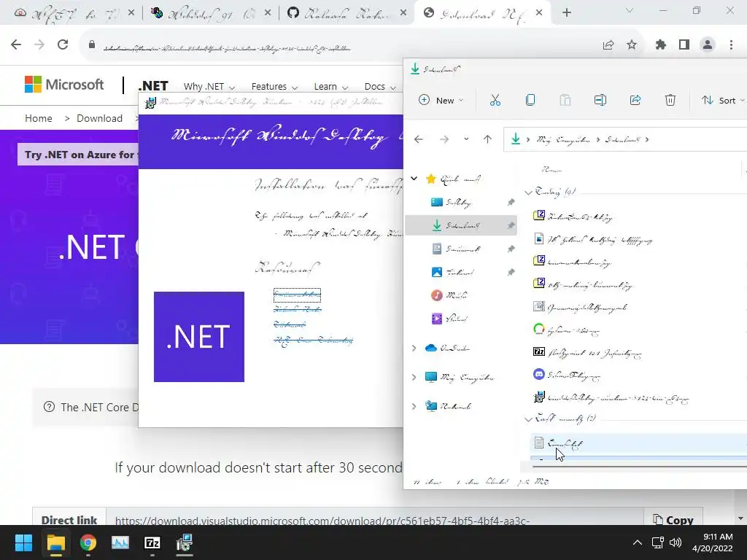Collapse the Today file group
The height and width of the screenshot is (560, 747).
(528, 192)
